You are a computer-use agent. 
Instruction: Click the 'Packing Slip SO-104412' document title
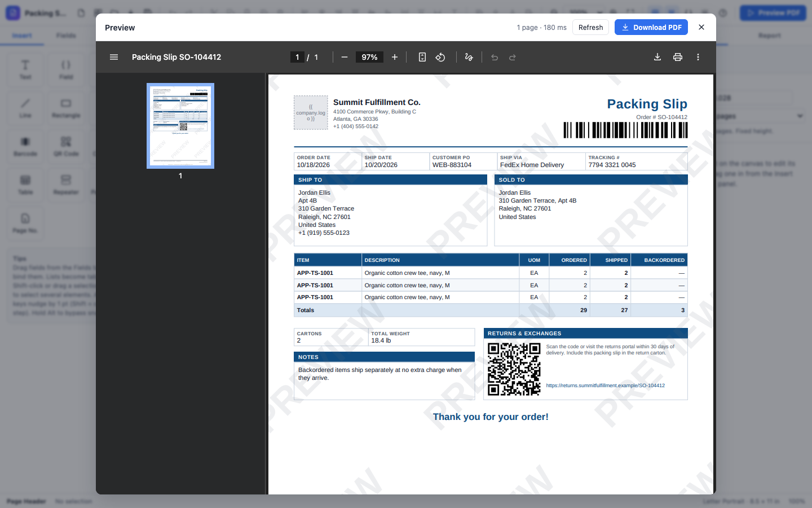[176, 57]
